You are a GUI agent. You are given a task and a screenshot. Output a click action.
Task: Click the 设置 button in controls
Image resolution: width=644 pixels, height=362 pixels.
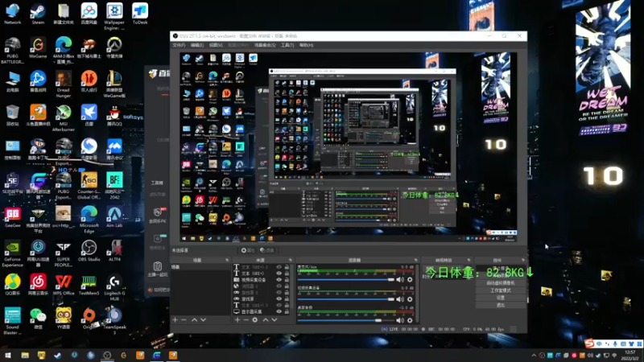click(501, 298)
